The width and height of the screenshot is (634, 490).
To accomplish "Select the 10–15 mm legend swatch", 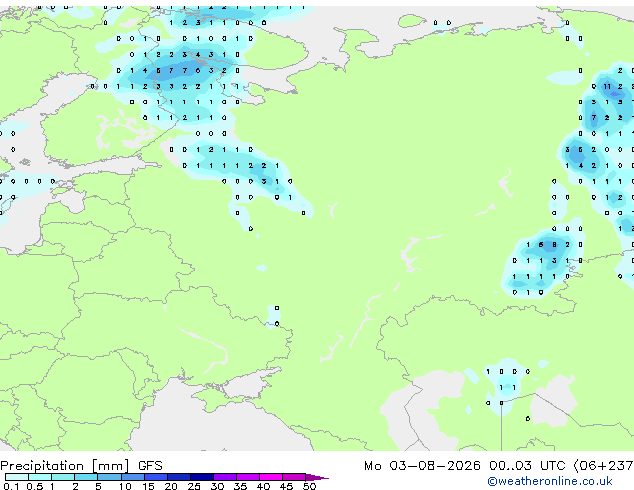I will point(132,477).
